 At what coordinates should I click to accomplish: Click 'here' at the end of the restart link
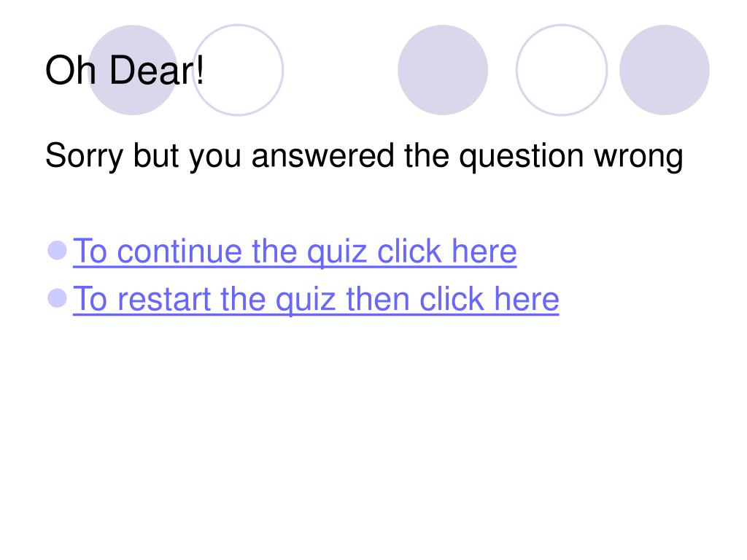pos(527,299)
